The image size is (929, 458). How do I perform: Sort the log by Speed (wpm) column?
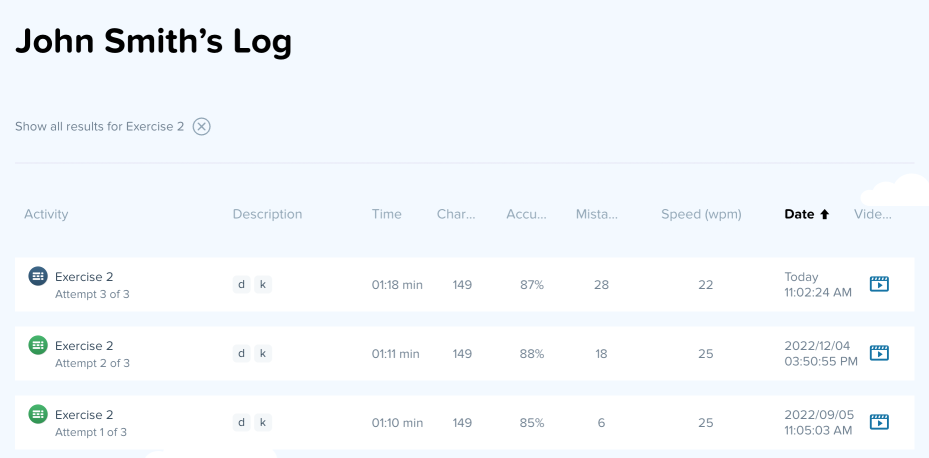tap(701, 214)
